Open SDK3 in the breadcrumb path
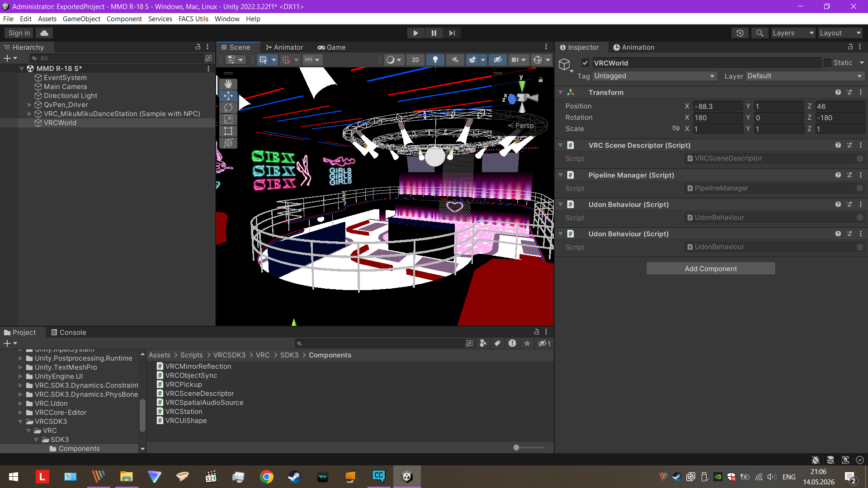868x488 pixels. point(289,355)
